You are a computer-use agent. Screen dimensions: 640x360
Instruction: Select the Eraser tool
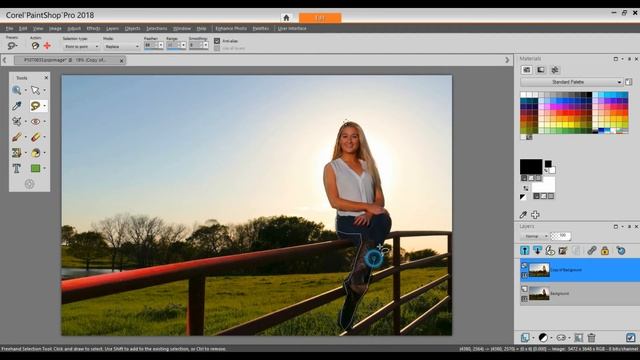[36, 137]
